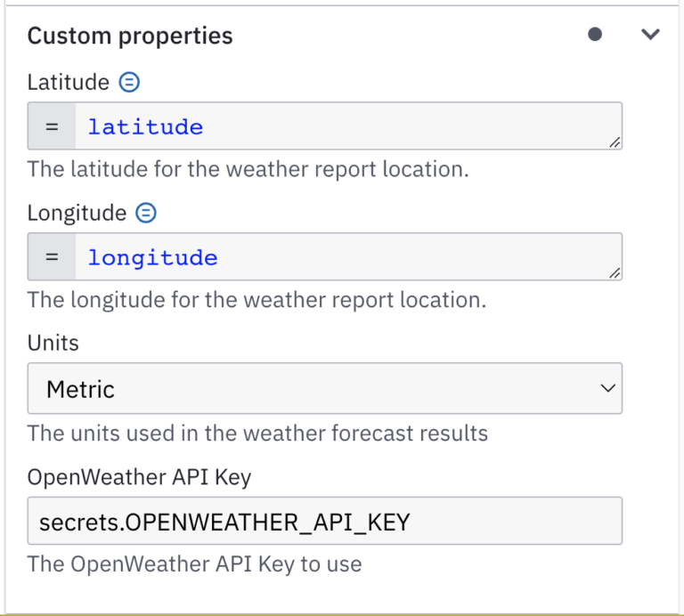Collapse the Custom properties section chevron
Screen dimensions: 684x616
pyautogui.click(x=651, y=35)
